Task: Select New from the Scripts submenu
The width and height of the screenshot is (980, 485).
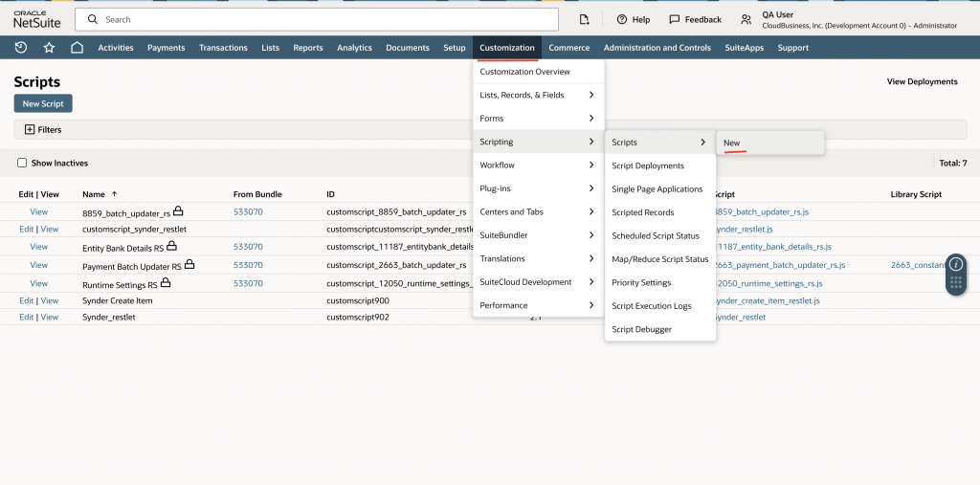Action: [732, 143]
